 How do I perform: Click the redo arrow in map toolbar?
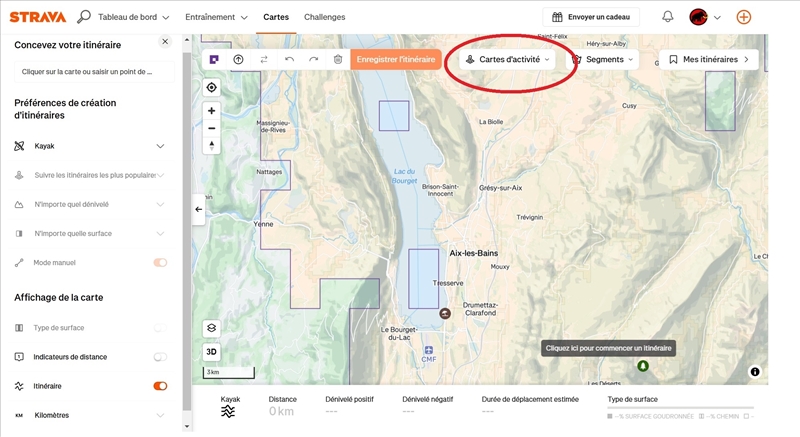pos(313,60)
